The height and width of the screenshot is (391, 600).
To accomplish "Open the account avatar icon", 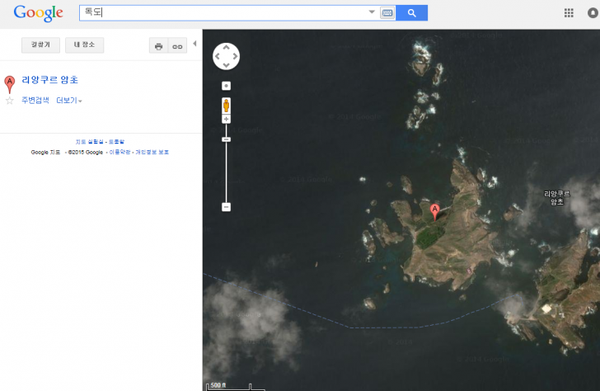I will (593, 13).
